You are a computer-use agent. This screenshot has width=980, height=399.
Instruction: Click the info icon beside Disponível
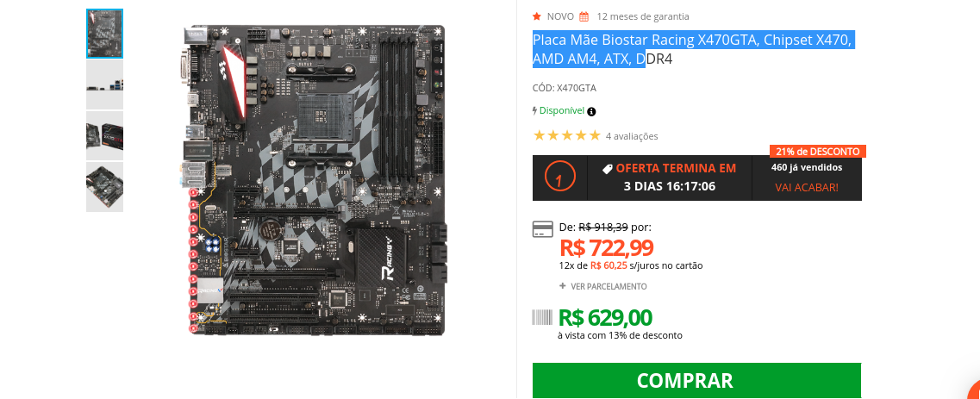tap(591, 112)
